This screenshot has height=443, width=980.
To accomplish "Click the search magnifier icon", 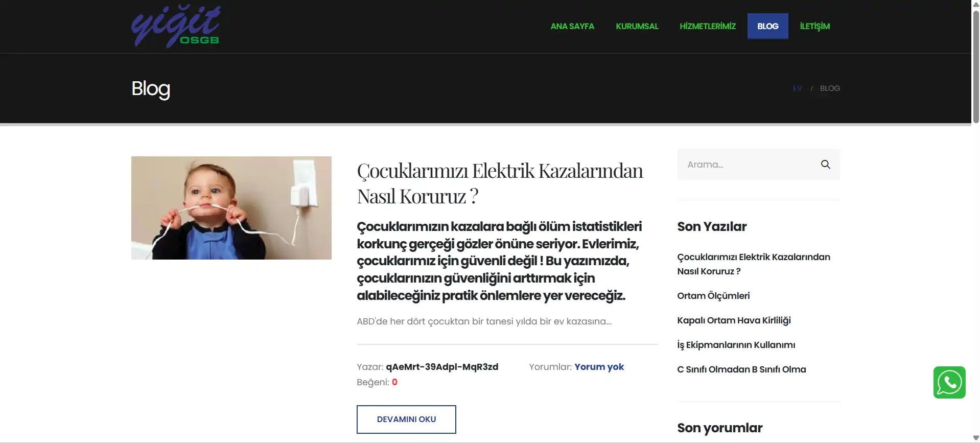I will point(825,165).
